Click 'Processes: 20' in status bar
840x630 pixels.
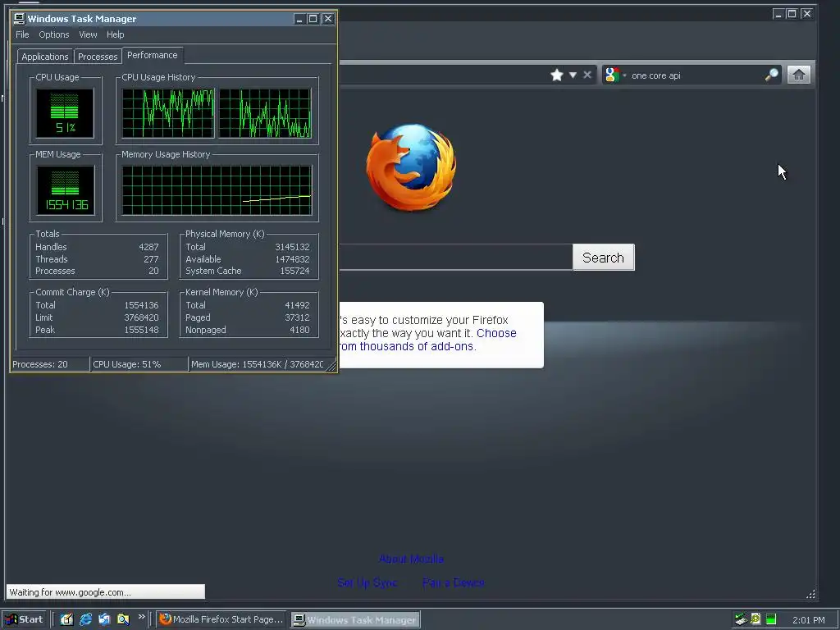coord(50,364)
